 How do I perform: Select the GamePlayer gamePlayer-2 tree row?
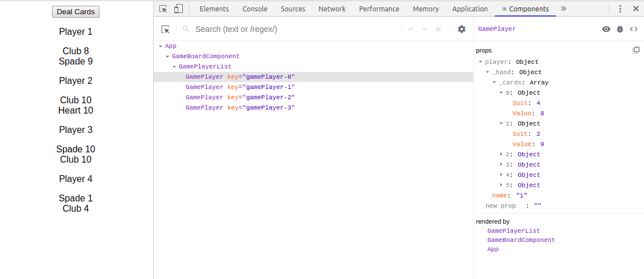pyautogui.click(x=240, y=98)
